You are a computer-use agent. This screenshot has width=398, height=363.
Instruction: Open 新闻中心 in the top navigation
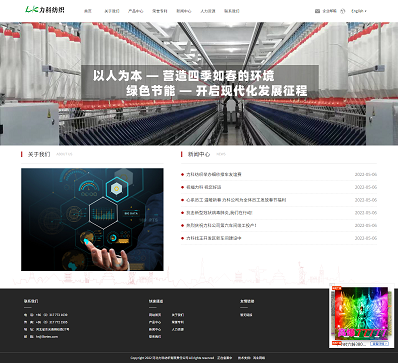coord(184,11)
